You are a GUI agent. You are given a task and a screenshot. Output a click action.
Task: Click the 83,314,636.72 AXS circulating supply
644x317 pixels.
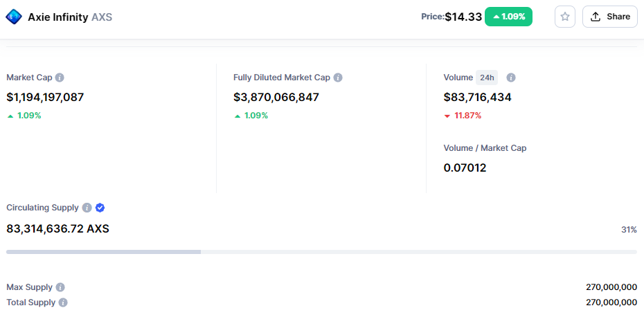point(58,228)
